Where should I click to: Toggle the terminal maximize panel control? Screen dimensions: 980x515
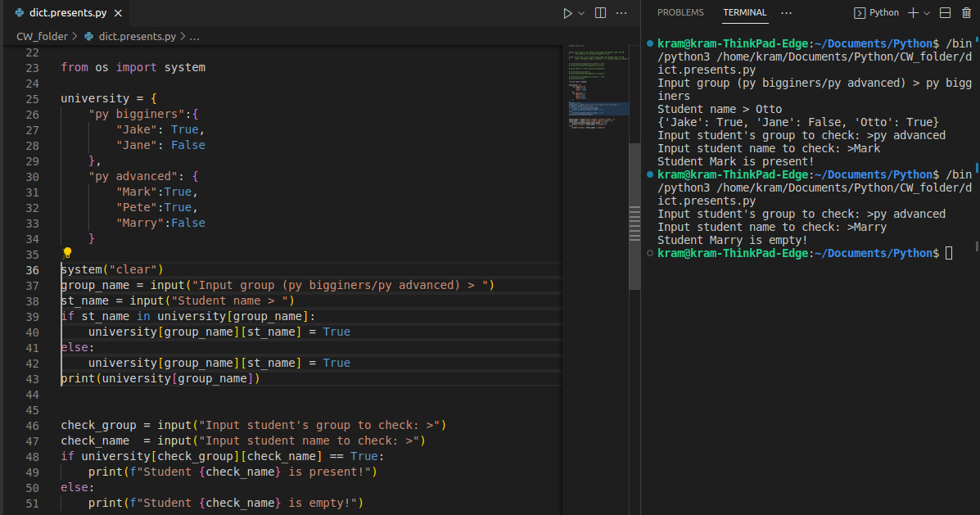click(x=945, y=12)
